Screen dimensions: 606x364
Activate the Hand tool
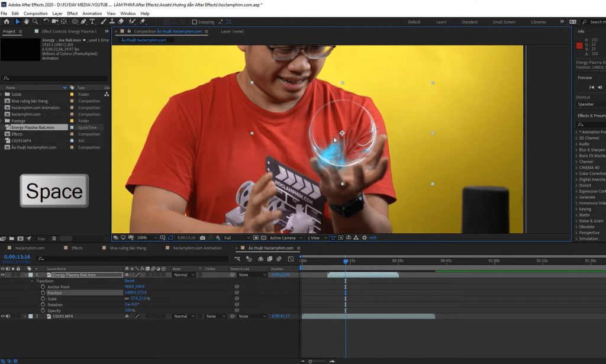[25, 21]
